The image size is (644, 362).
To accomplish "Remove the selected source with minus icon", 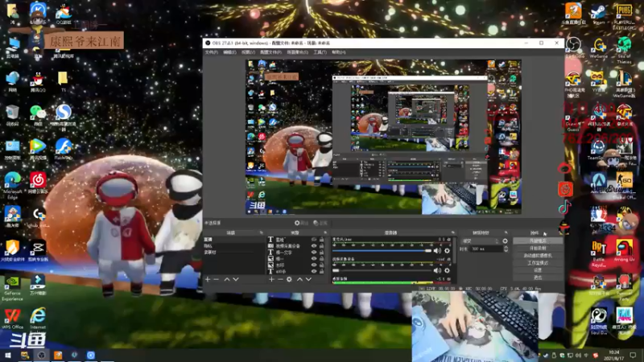I will pos(280,279).
